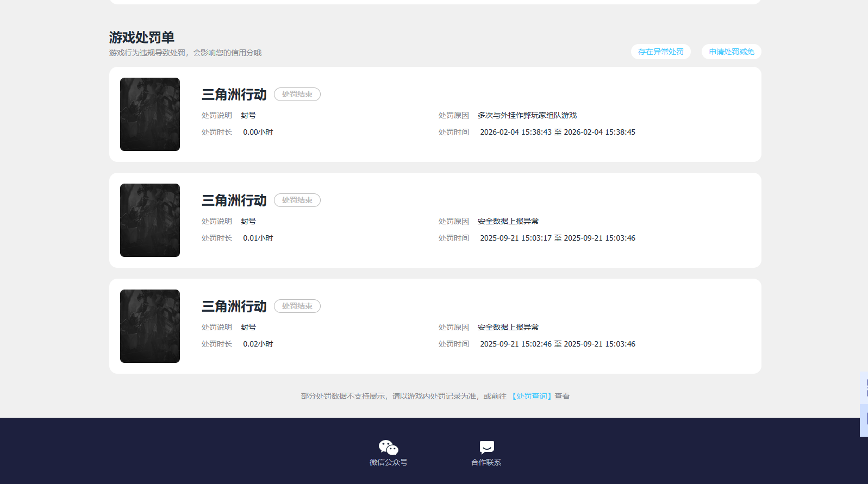Select the 0.00小时 duration value

pos(258,132)
